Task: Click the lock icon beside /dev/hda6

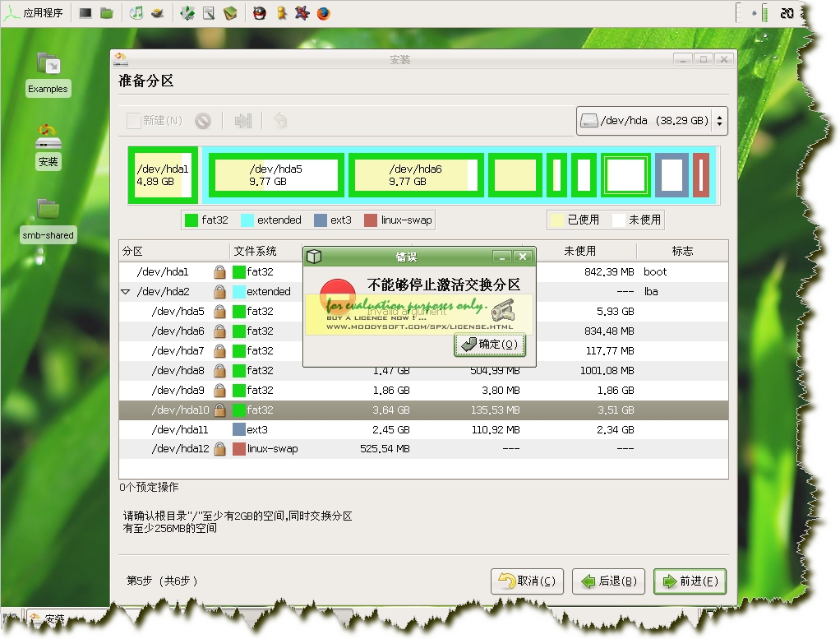Action: coord(219,331)
